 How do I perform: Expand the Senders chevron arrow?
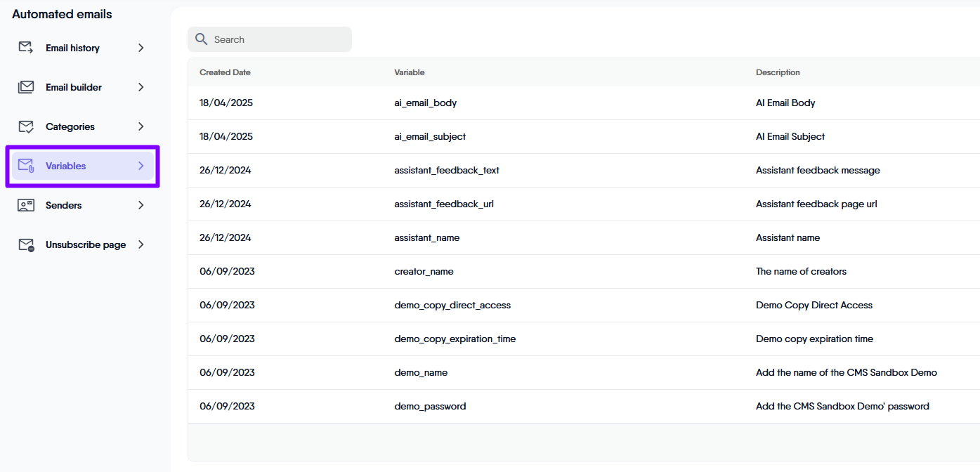pyautogui.click(x=141, y=205)
